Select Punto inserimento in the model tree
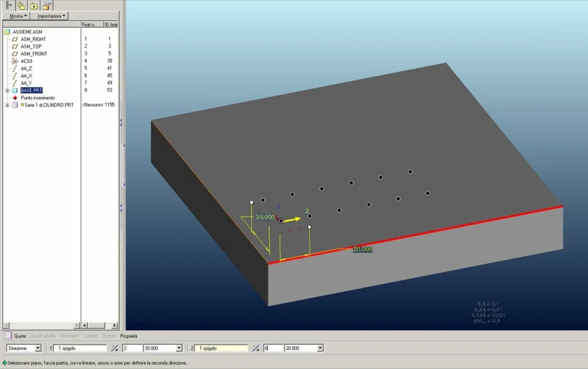This screenshot has height=369, width=588. click(38, 97)
